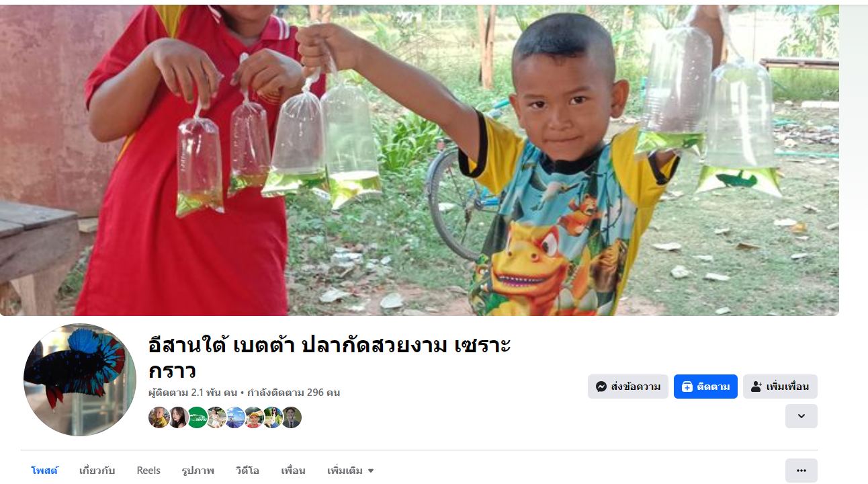The height and width of the screenshot is (484, 868).
Task: Select the โพสต์ tab
Action: 44,471
